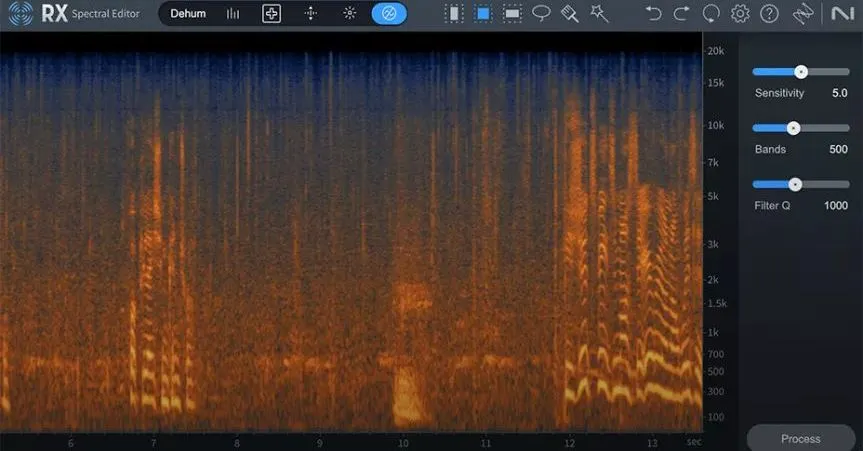
Task: Click the 5k frequency scale label
Action: [x=713, y=197]
